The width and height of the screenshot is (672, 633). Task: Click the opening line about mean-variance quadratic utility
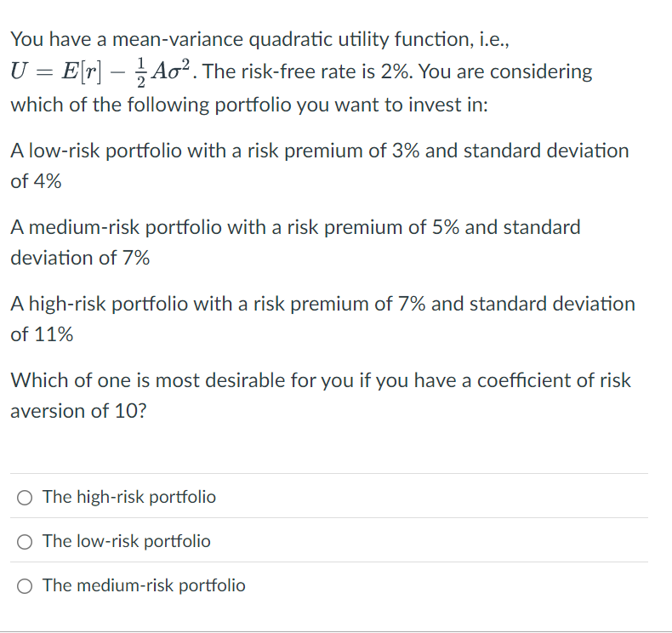click(259, 39)
